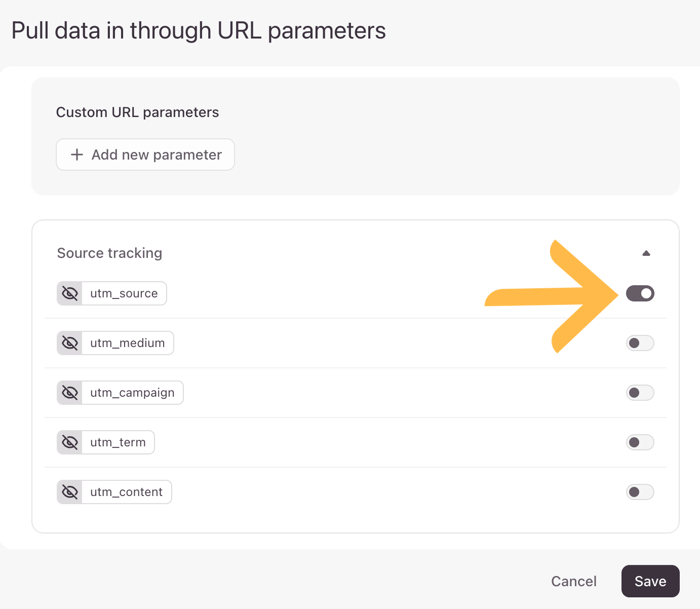
Task: Select the utm_content parameter label
Action: tap(127, 492)
